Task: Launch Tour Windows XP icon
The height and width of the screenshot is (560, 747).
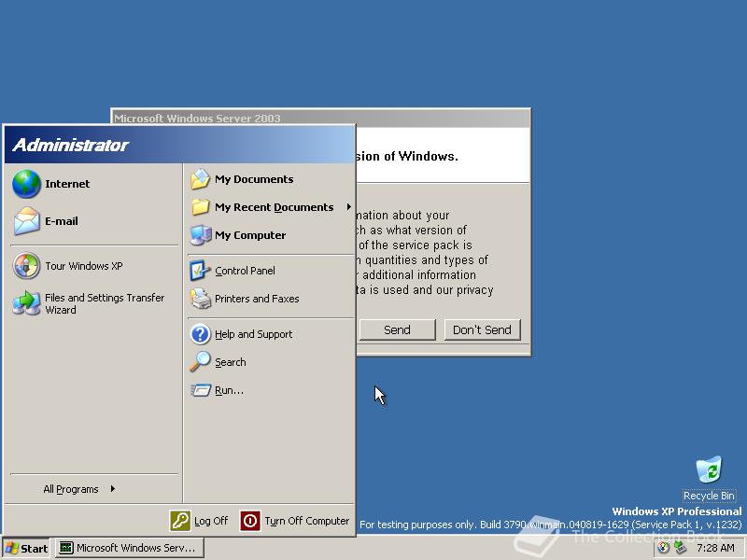Action: (x=26, y=266)
